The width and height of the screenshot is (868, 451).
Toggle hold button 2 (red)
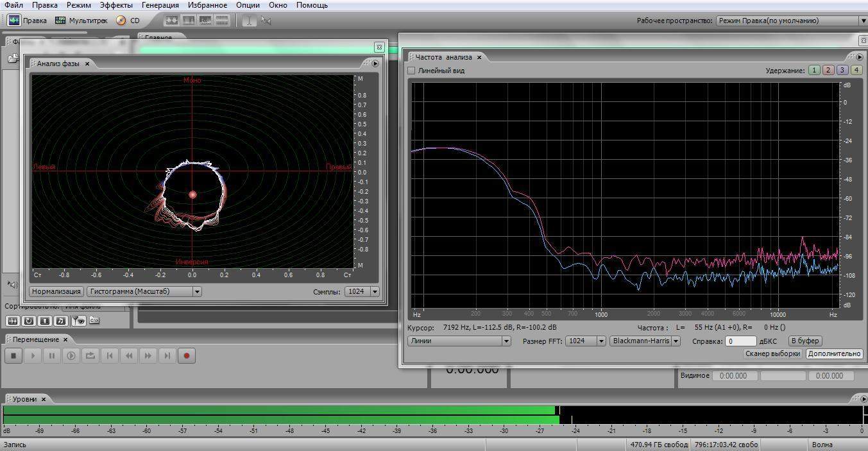point(828,71)
